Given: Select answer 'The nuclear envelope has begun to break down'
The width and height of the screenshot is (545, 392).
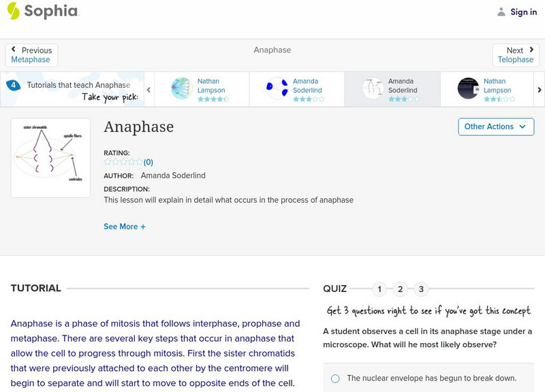Looking at the screenshot, I should pyautogui.click(x=335, y=378).
